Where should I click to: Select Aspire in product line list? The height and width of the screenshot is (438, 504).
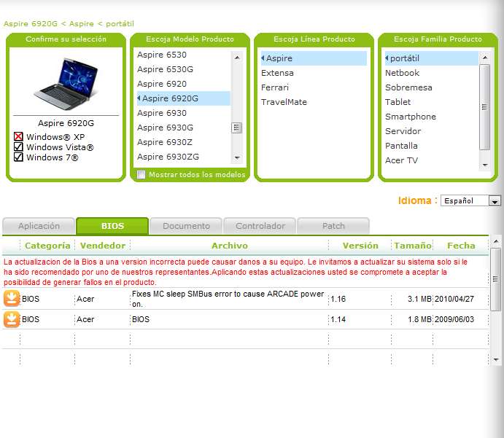(x=314, y=58)
